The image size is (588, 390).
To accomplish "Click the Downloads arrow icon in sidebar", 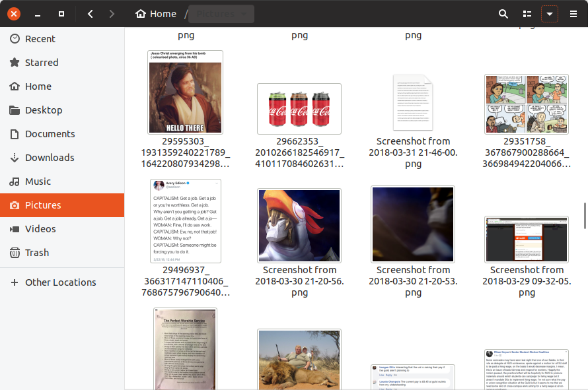I will coord(15,158).
